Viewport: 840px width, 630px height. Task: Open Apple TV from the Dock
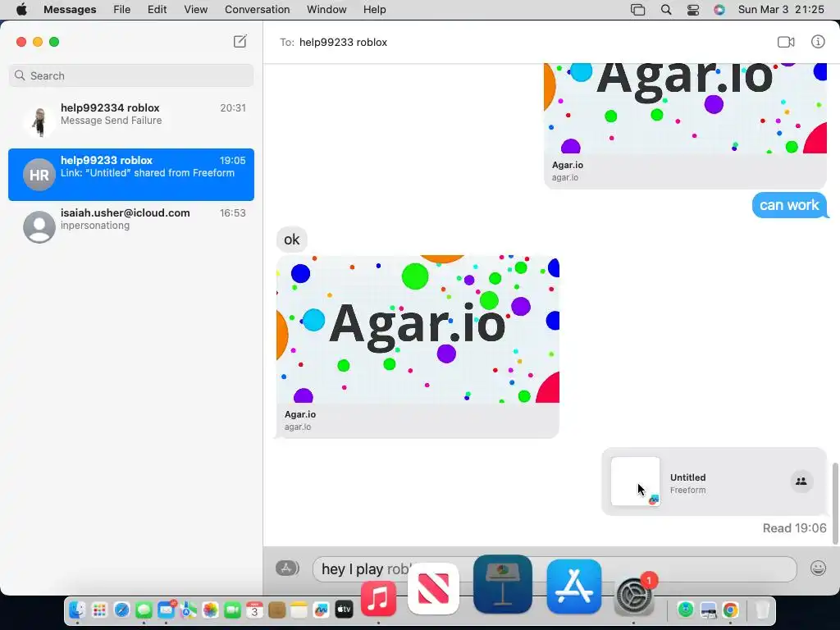click(x=344, y=609)
